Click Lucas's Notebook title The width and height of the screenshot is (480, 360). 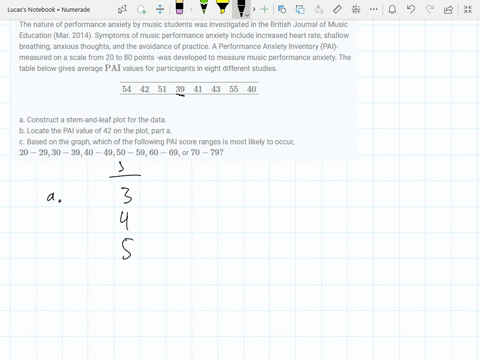pyautogui.click(x=49, y=10)
